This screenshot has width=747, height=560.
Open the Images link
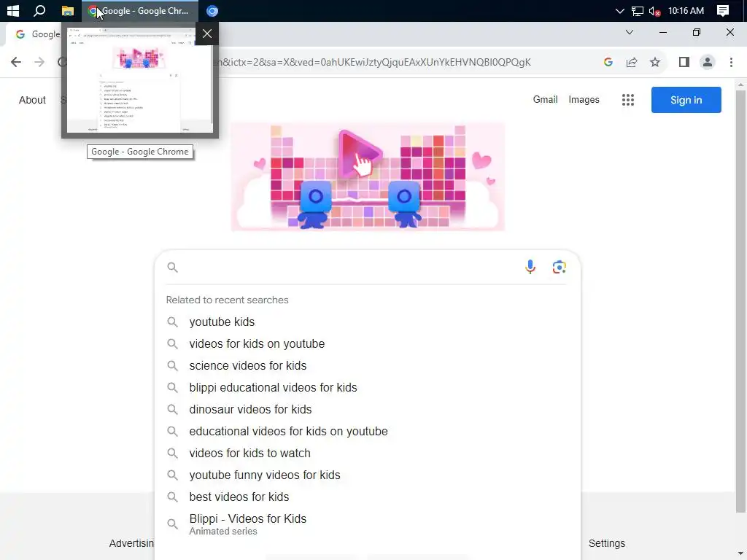(x=584, y=99)
